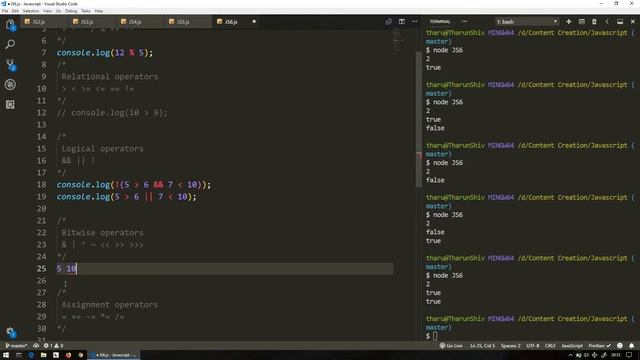Click the 'Bitwise operators' comment text
The width and height of the screenshot is (640, 360).
pos(102,233)
